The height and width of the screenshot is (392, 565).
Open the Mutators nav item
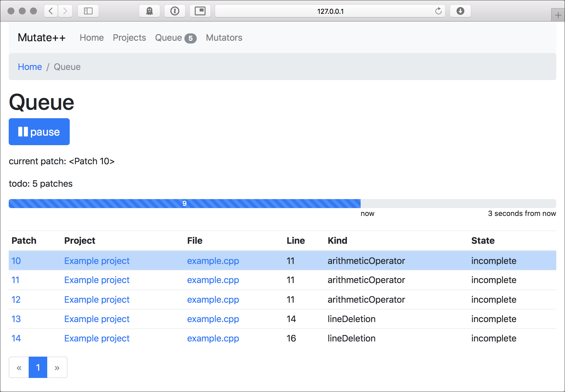(x=224, y=38)
